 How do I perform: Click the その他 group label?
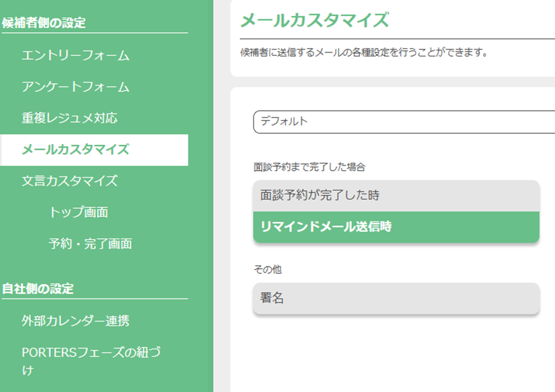(268, 270)
